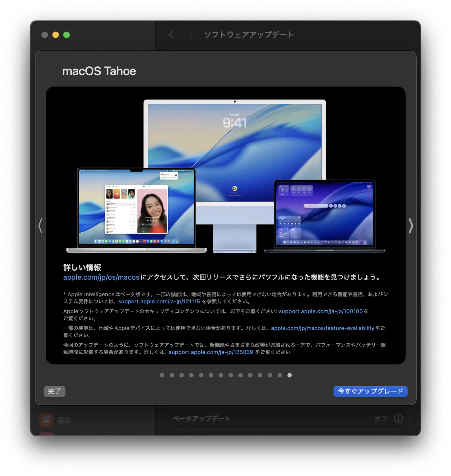The image size is (451, 476).
Task: Click the info icon beside ベータアップデート
Action: coord(398,419)
